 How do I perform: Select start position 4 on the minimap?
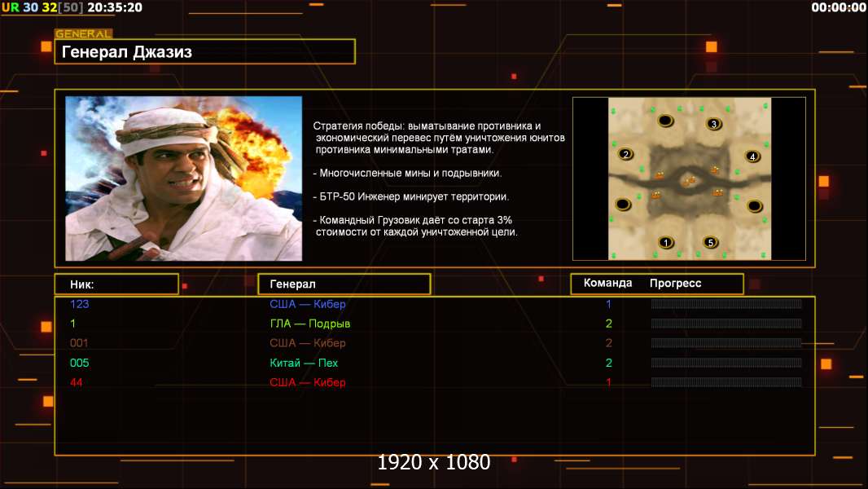click(x=752, y=156)
